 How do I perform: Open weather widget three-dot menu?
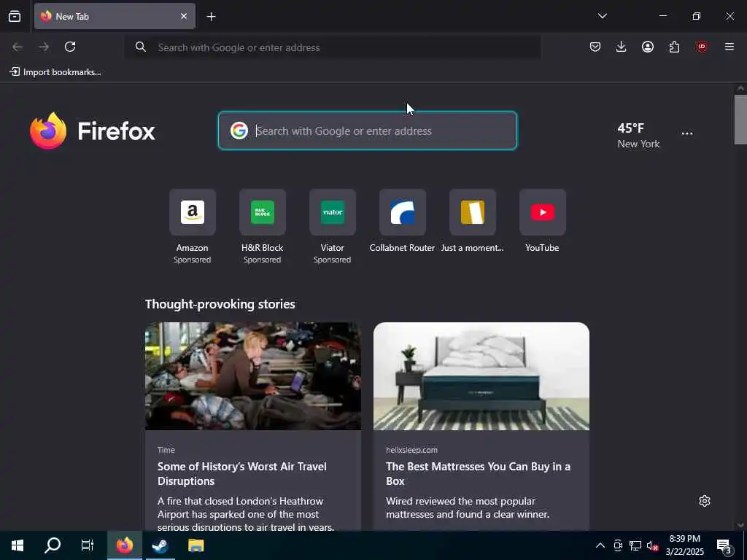point(687,134)
